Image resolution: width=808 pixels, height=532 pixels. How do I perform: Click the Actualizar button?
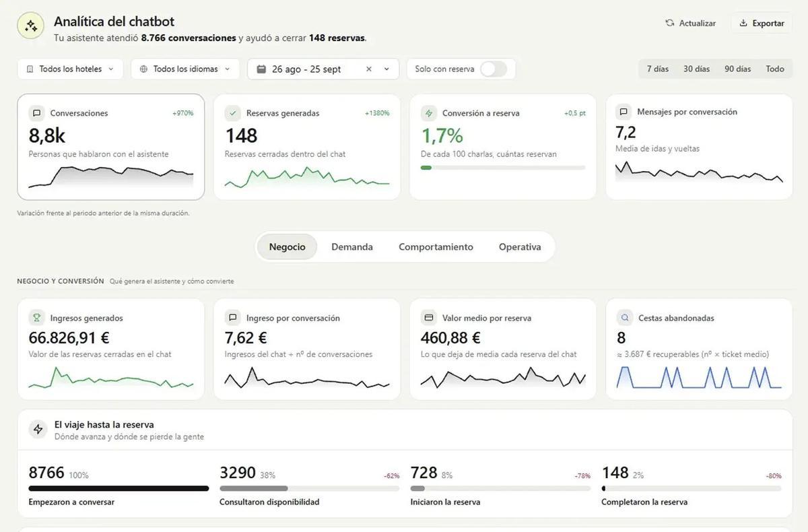(x=690, y=23)
